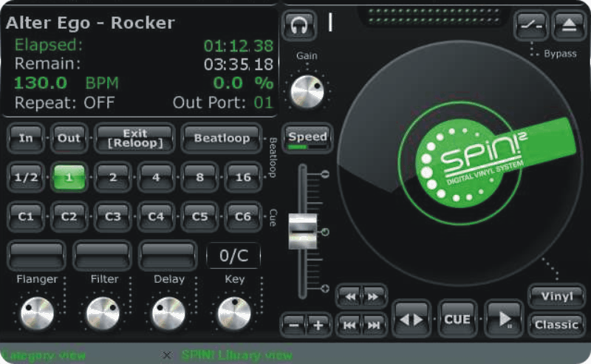This screenshot has width=591, height=364.
Task: Click the rewind seek button
Action: [349, 296]
